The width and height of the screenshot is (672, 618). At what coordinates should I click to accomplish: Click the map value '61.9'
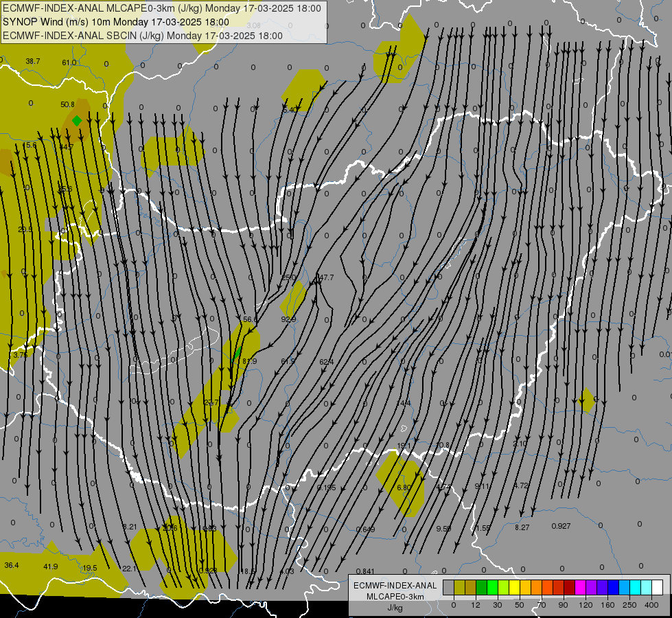[288, 362]
